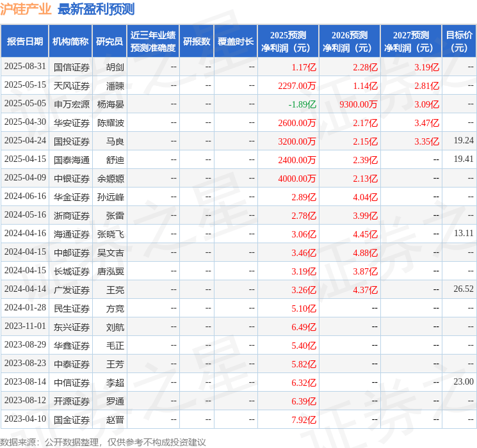Click analyst name 舒迪
Image resolution: width=477 pixels, height=448 pixels.
(x=115, y=160)
